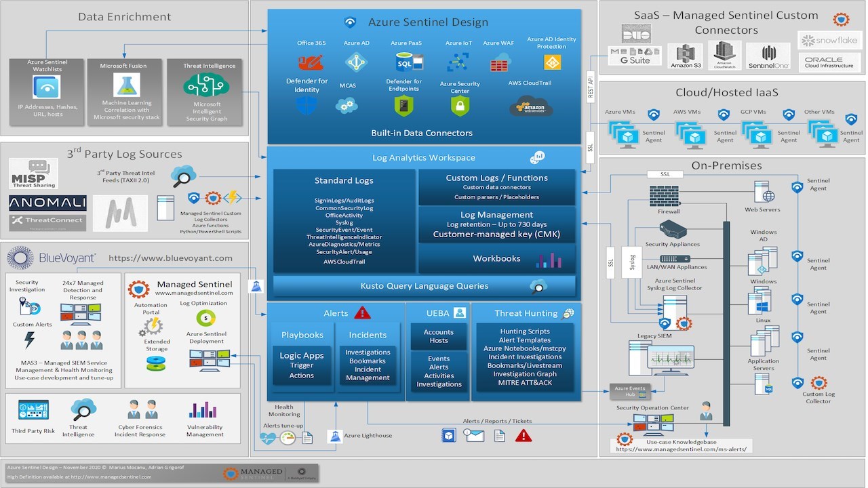
Task: Select the Oracle Cloud Infrastructure logo
Action: click(829, 62)
